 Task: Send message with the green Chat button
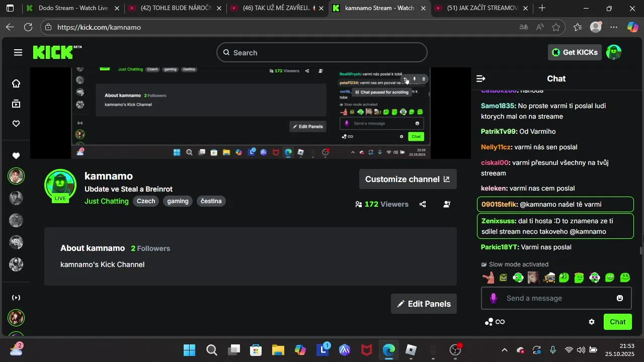[x=618, y=322]
